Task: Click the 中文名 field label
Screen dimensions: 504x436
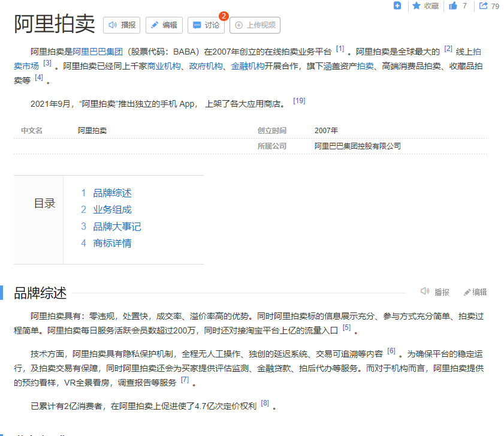Action: [32, 131]
